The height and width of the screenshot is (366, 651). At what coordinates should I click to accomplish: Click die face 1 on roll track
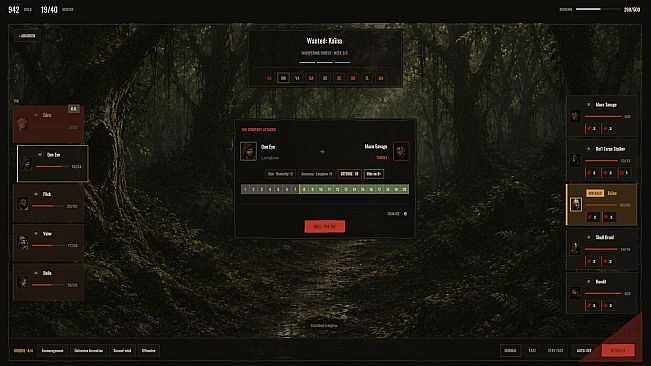click(245, 189)
